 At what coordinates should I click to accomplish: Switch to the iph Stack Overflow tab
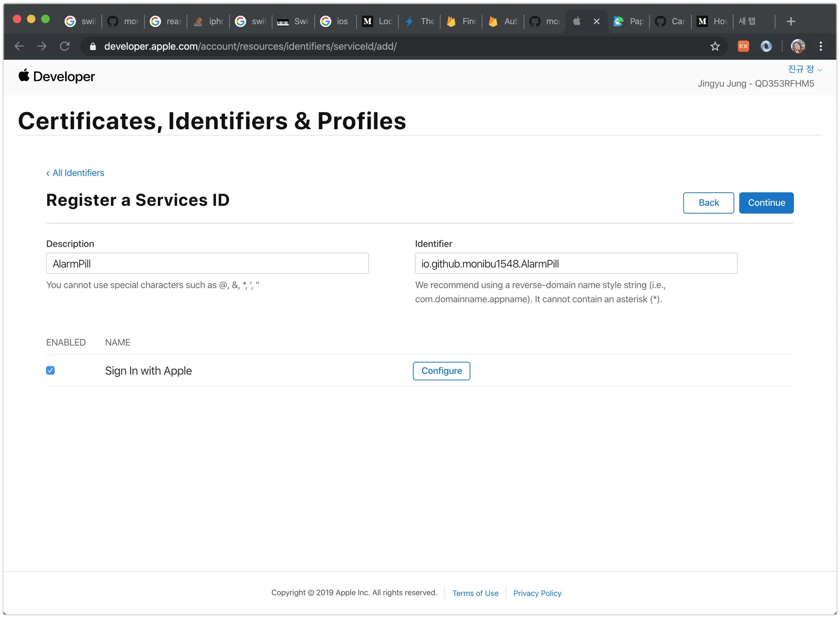coord(208,21)
